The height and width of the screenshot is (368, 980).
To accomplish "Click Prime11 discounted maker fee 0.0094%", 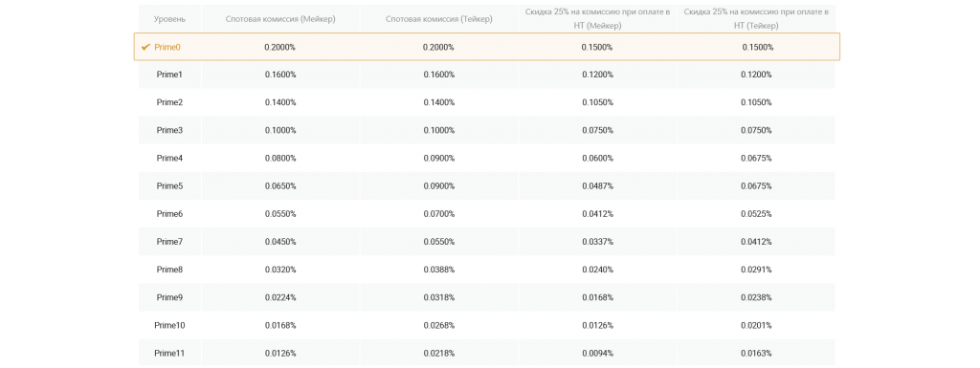I will point(597,353).
